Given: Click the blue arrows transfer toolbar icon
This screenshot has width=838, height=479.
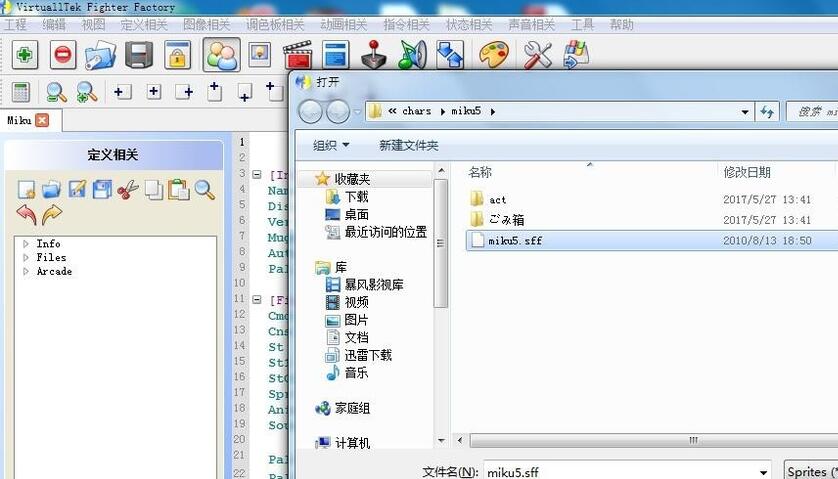Looking at the screenshot, I should [450, 55].
